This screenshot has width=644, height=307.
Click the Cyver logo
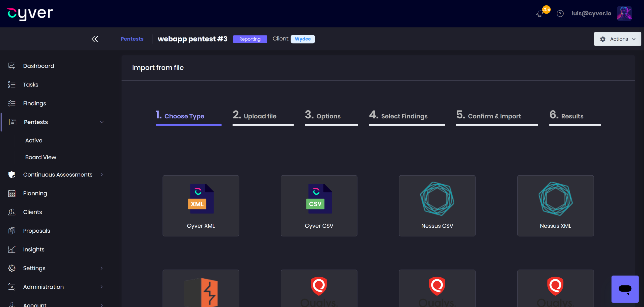(30, 14)
